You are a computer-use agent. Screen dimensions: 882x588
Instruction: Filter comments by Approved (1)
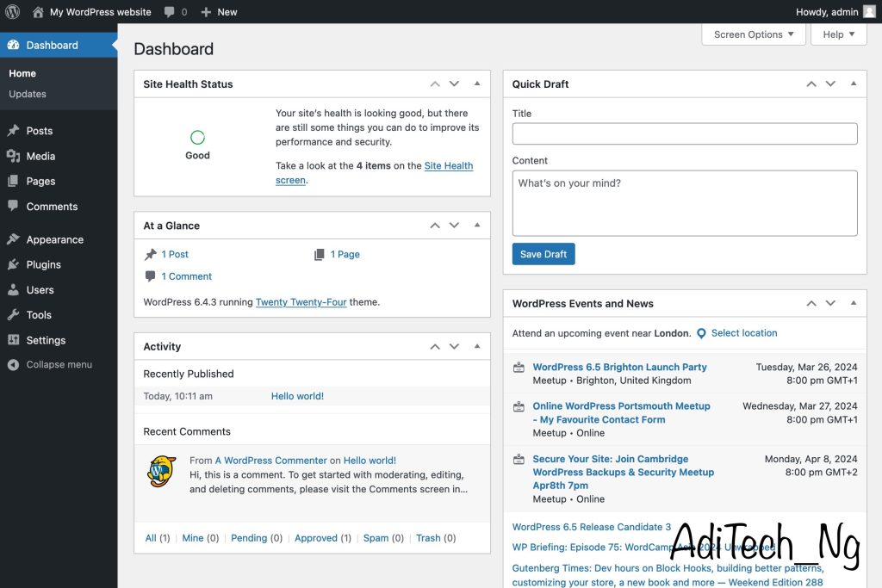[323, 538]
